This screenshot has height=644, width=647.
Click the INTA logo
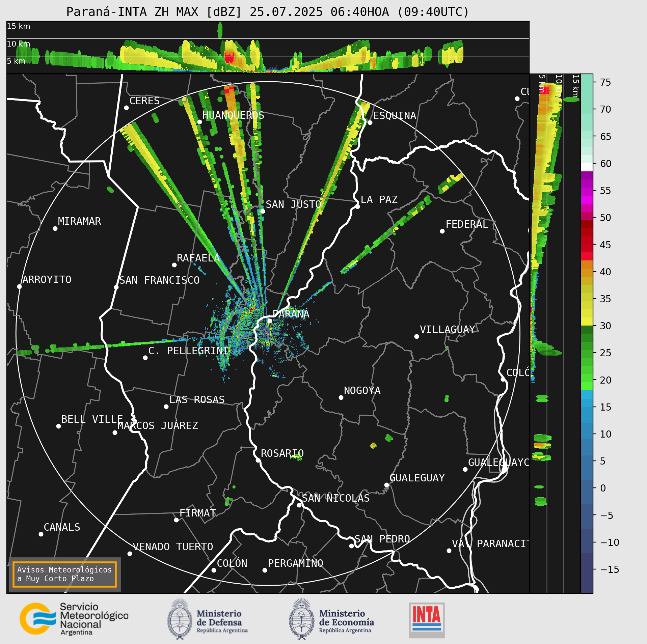[x=427, y=620]
